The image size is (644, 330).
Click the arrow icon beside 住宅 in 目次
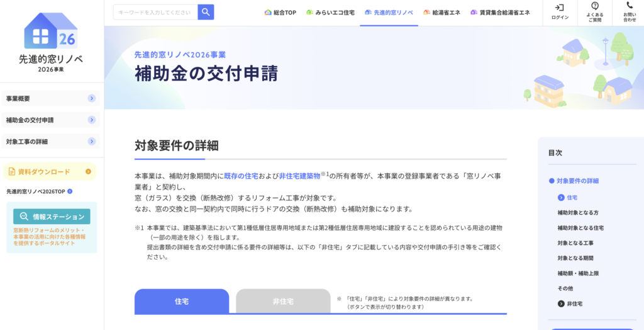561,198
